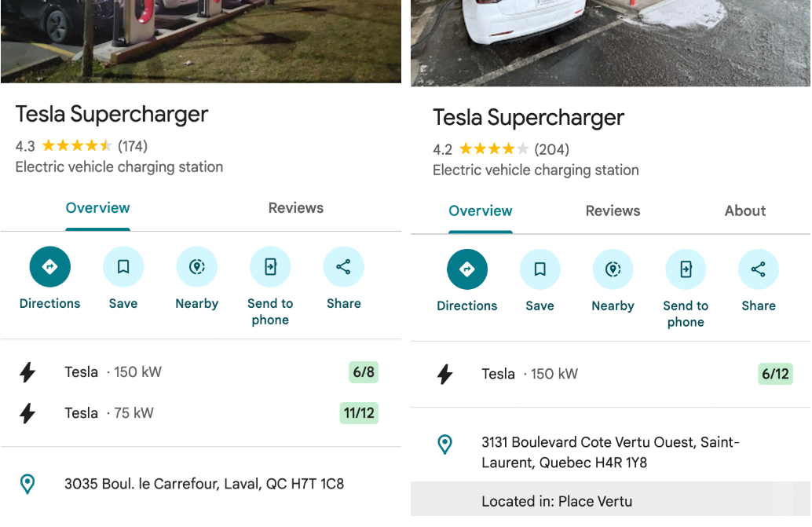Search nearby the Laval Supercharger

(x=197, y=267)
